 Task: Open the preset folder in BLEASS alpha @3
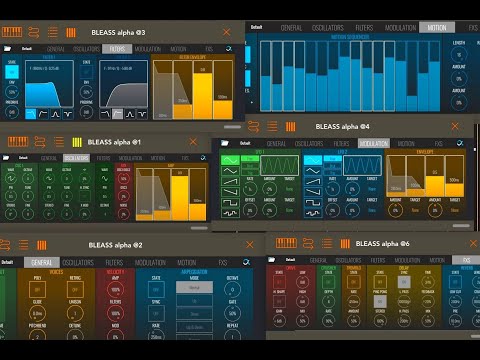7,49
